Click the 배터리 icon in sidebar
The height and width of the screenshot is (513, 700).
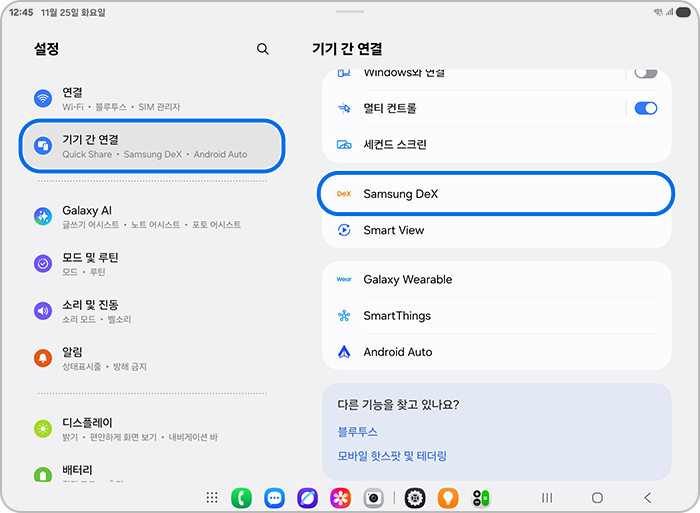coord(43,474)
